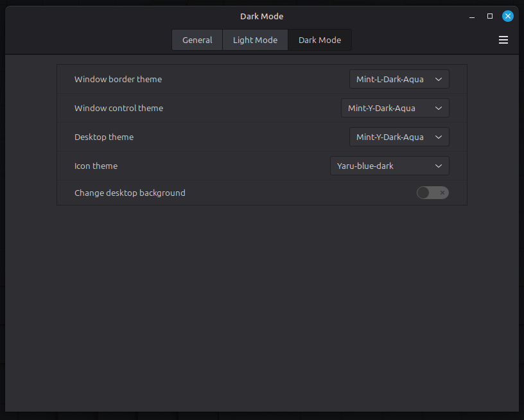Maximize the Dark Mode window
This screenshot has height=420, width=524.
pyautogui.click(x=490, y=16)
